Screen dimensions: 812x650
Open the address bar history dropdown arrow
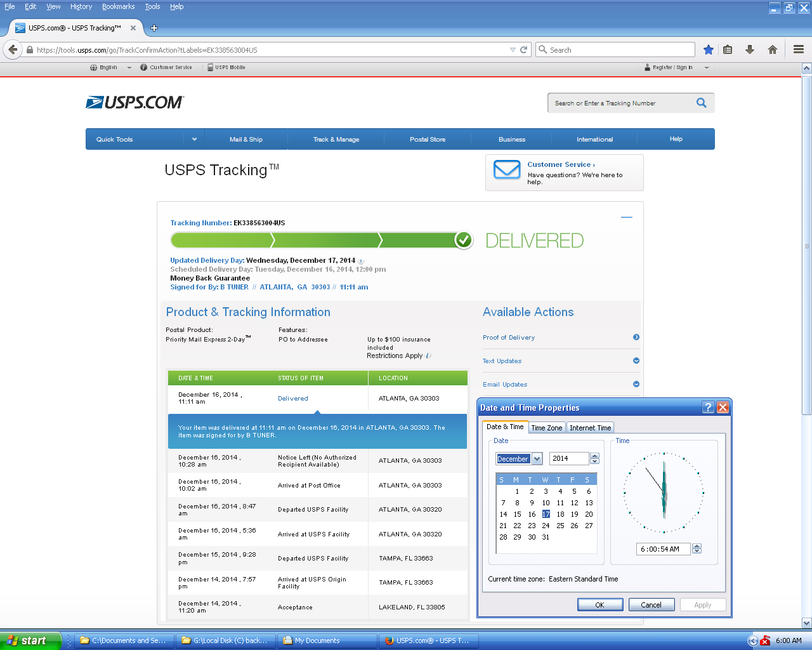(x=513, y=50)
